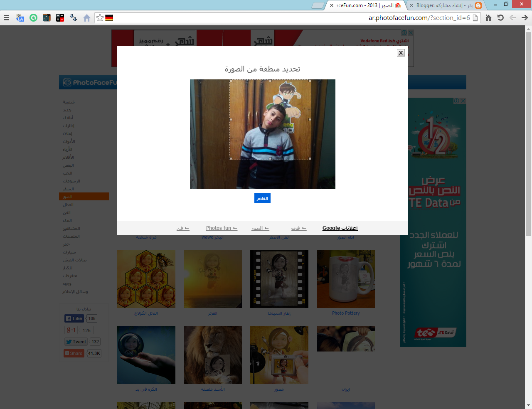Image resolution: width=532 pixels, height=409 pixels.
Task: Go to browser home page icon
Action: (x=489, y=18)
